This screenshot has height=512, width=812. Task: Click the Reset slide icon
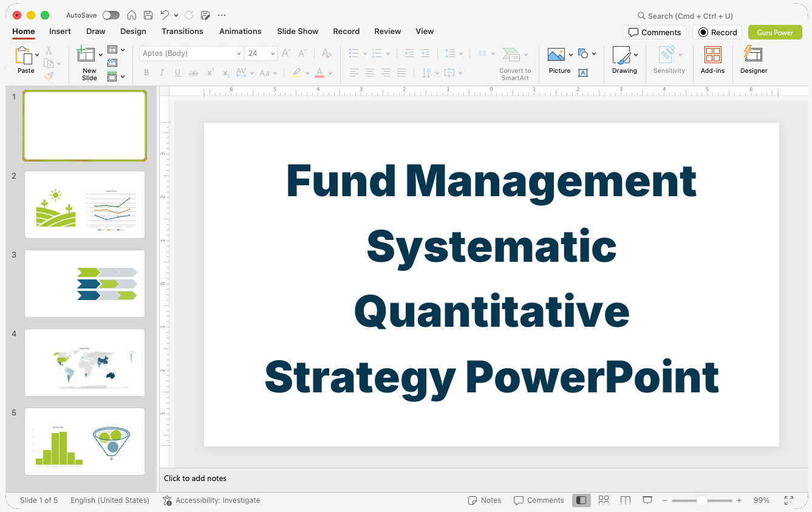[x=112, y=63]
